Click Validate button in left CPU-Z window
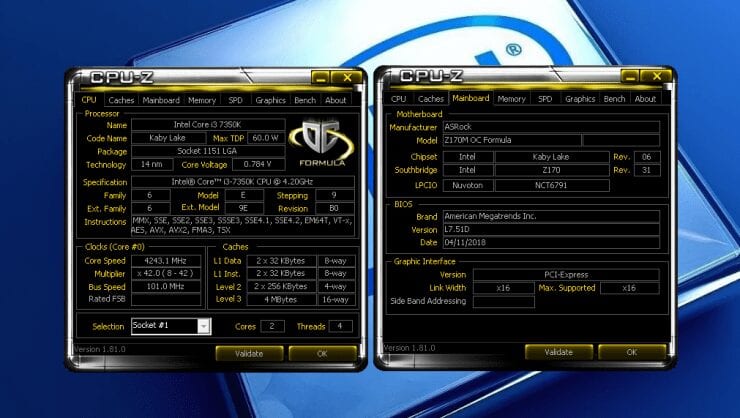 [x=249, y=353]
